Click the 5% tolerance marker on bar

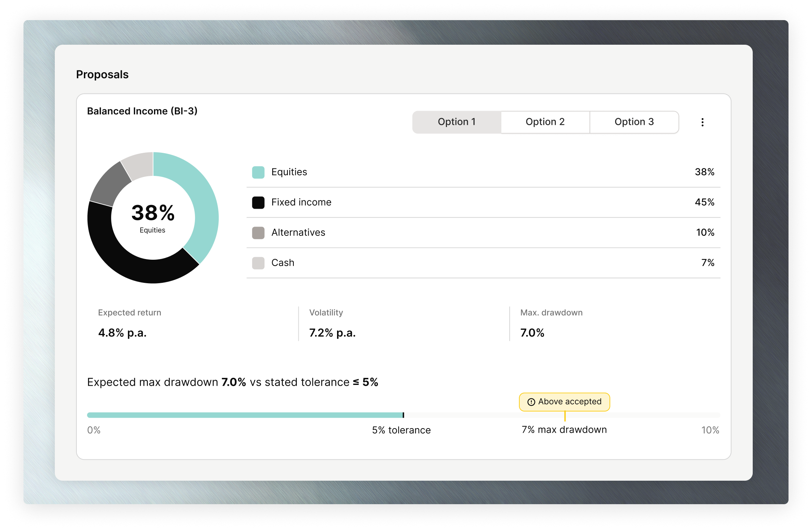pos(403,415)
